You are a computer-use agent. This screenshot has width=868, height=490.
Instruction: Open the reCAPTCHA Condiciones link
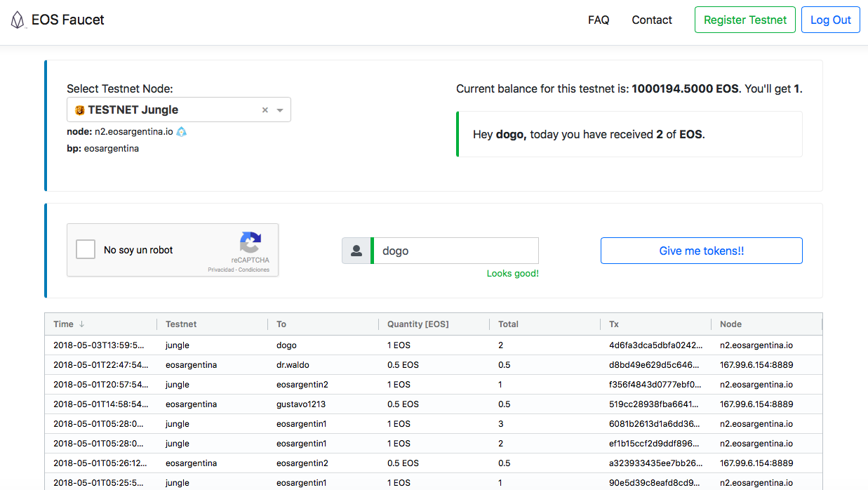[x=254, y=270]
